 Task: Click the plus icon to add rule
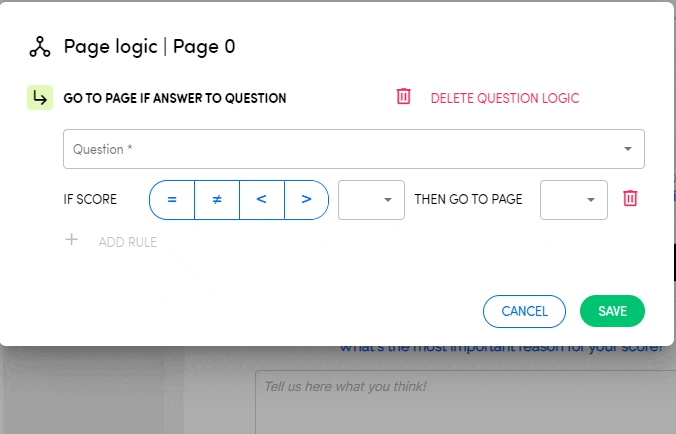point(71,240)
